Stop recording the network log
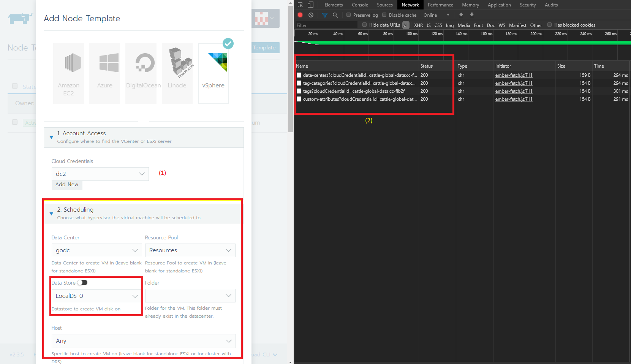The width and height of the screenshot is (631, 364). 300,15
